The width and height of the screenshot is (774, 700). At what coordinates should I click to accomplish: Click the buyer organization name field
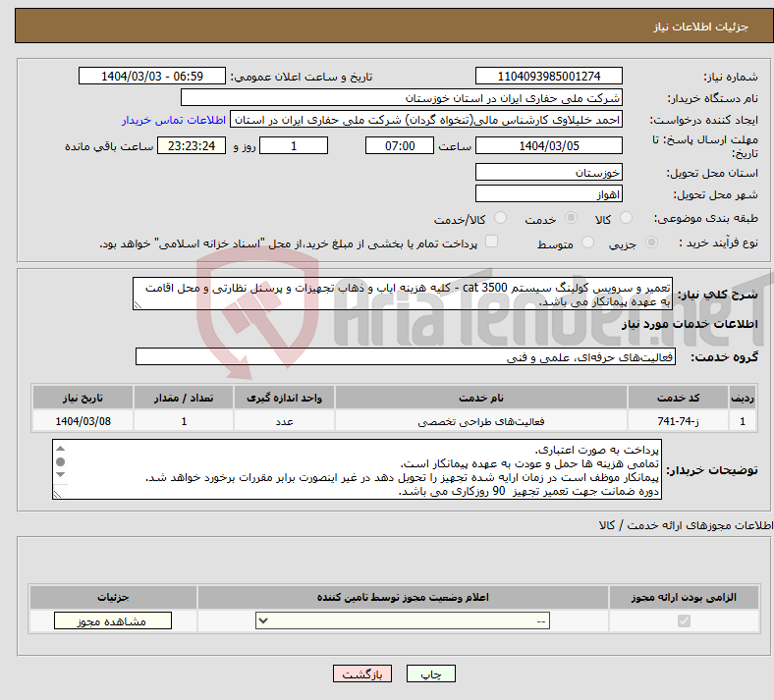pyautogui.click(x=402, y=97)
